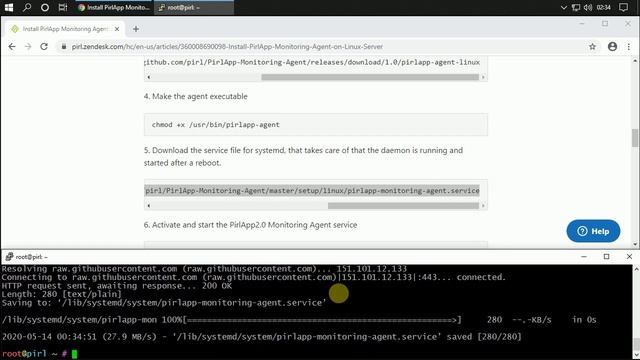Switch to Chrome taskbar button
This screenshot has height=360, width=640.
pyautogui.click(x=114, y=7)
